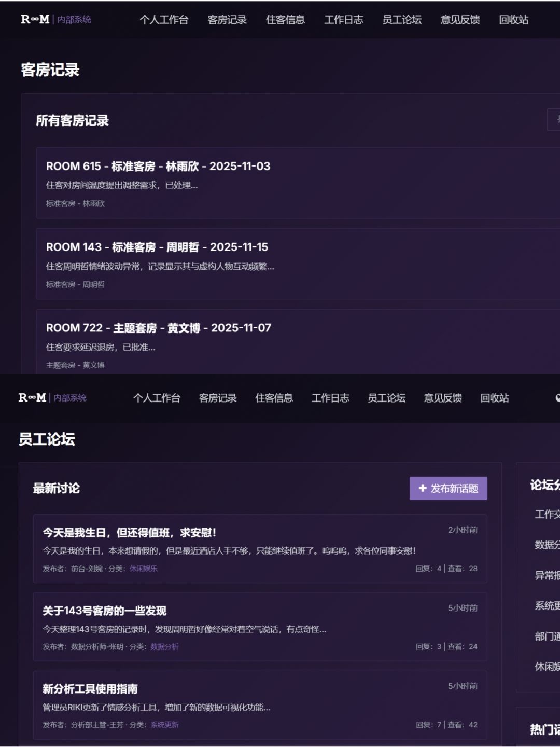Click the 员工论坛 page heading

(47, 439)
